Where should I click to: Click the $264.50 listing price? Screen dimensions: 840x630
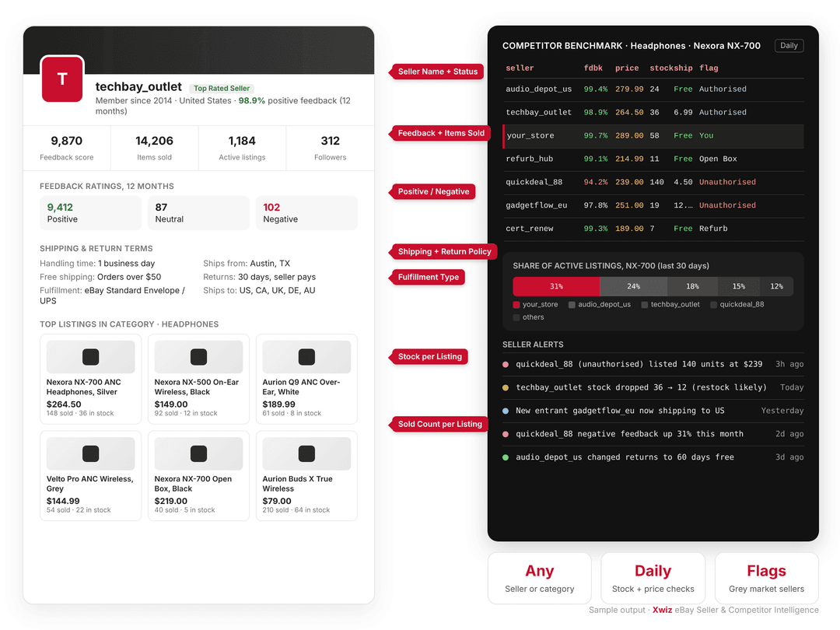(x=64, y=404)
